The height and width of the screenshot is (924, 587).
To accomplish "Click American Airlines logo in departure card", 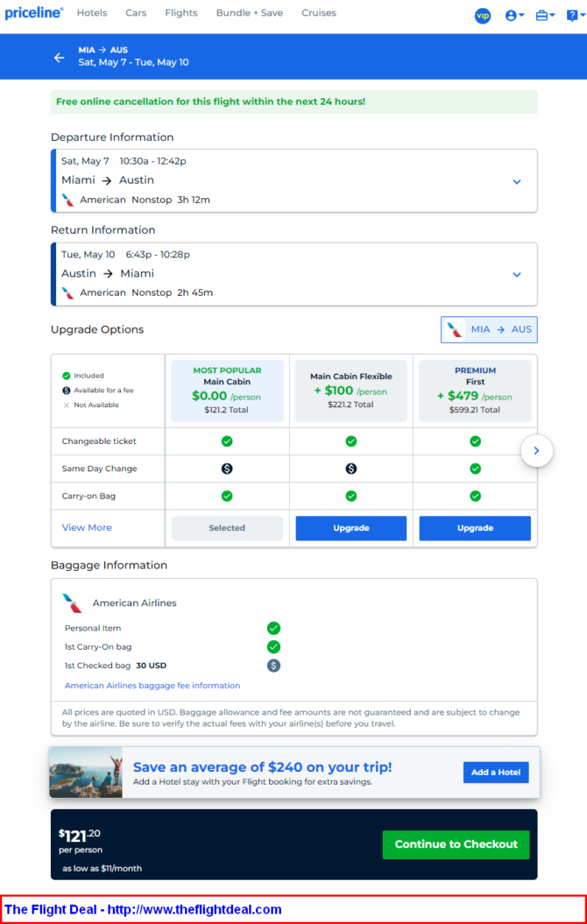I will [x=68, y=200].
